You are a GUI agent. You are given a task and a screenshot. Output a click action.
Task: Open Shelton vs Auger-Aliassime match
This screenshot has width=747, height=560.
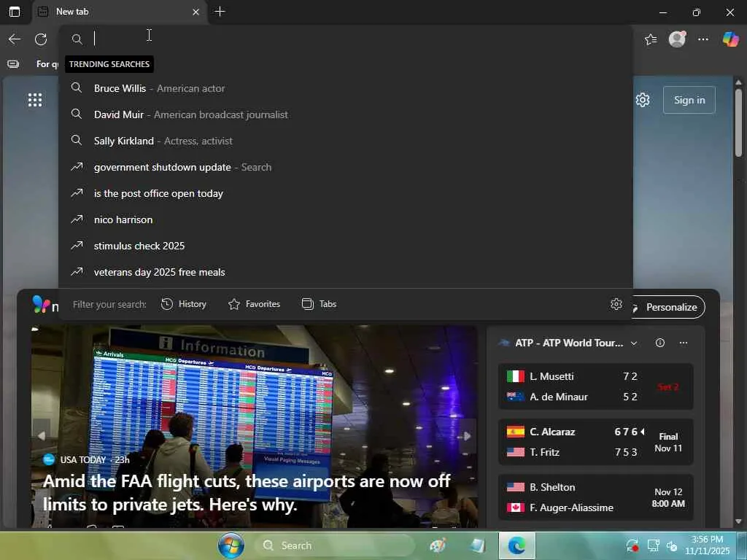click(595, 497)
